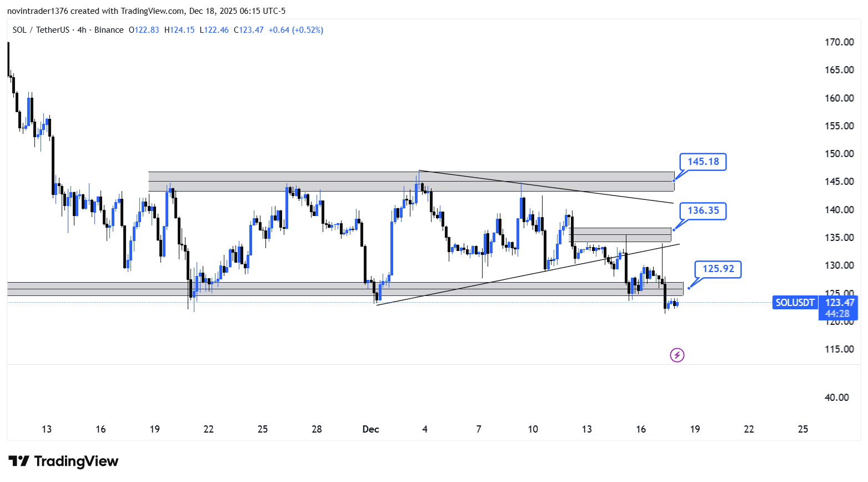Select the 145.18 price callout label
Viewport: 868px width, 482px height.
pos(703,162)
